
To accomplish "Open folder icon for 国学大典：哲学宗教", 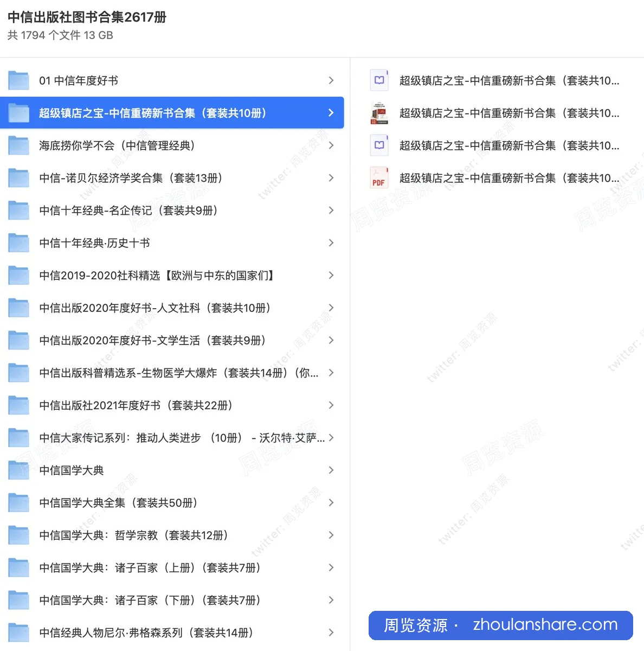I will (18, 535).
